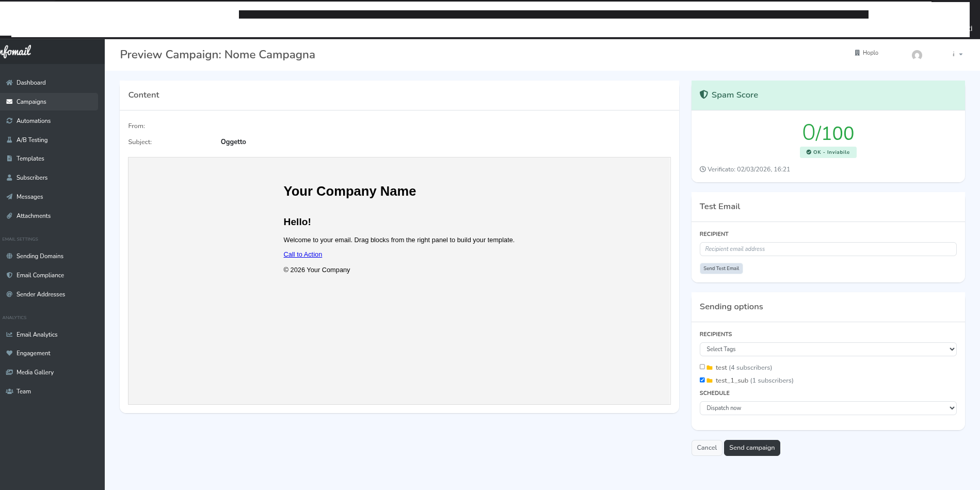
Task: Check the 'test' 4 subscribers checkbox
Action: pyautogui.click(x=702, y=367)
